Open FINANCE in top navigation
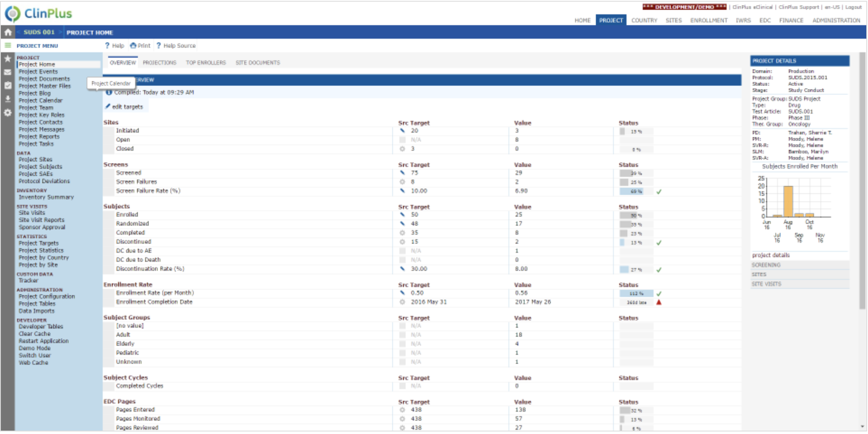The height and width of the screenshot is (434, 868). coord(791,20)
